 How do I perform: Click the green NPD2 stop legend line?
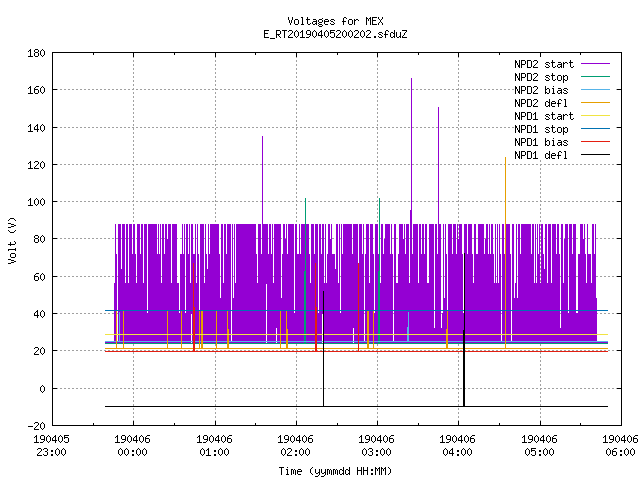click(595, 77)
